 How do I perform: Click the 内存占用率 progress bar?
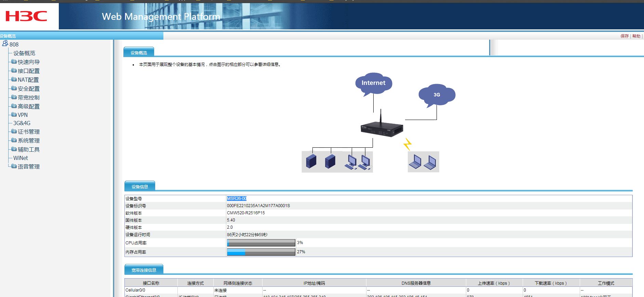261,252
